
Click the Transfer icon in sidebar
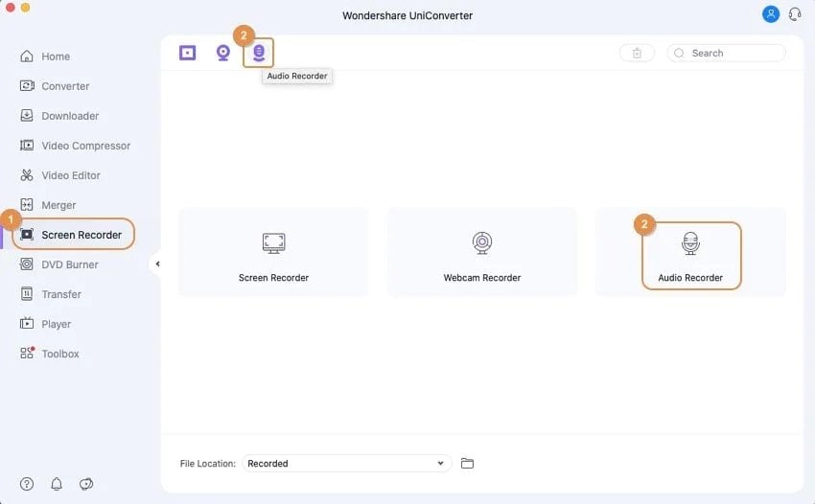click(x=27, y=293)
